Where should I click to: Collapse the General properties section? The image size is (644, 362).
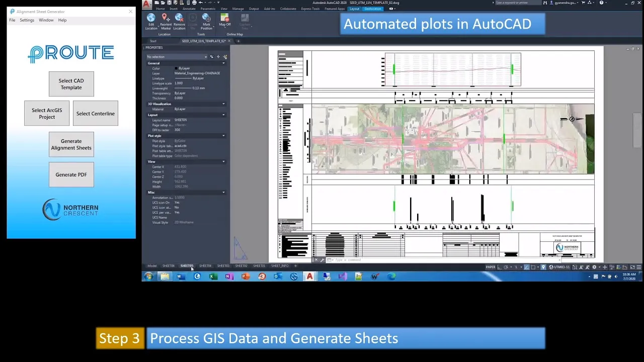click(x=223, y=63)
